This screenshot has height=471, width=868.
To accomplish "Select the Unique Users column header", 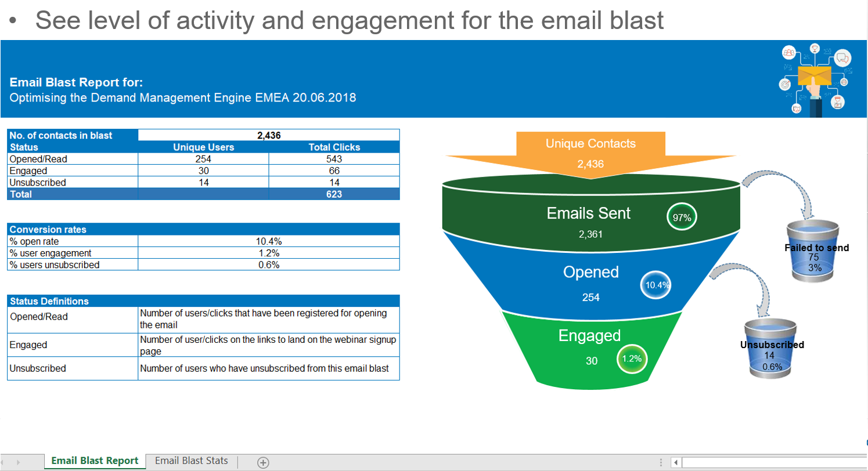I will coord(203,147).
